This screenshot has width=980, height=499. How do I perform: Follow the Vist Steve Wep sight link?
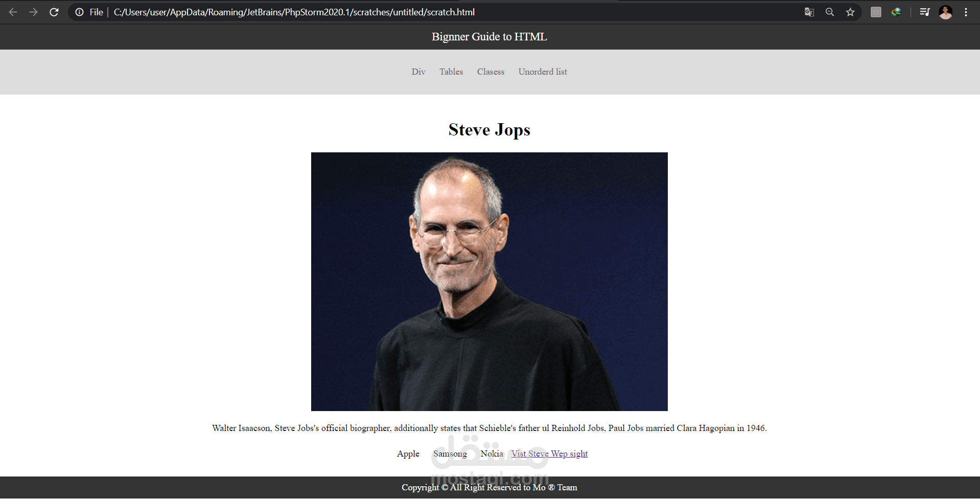[549, 453]
